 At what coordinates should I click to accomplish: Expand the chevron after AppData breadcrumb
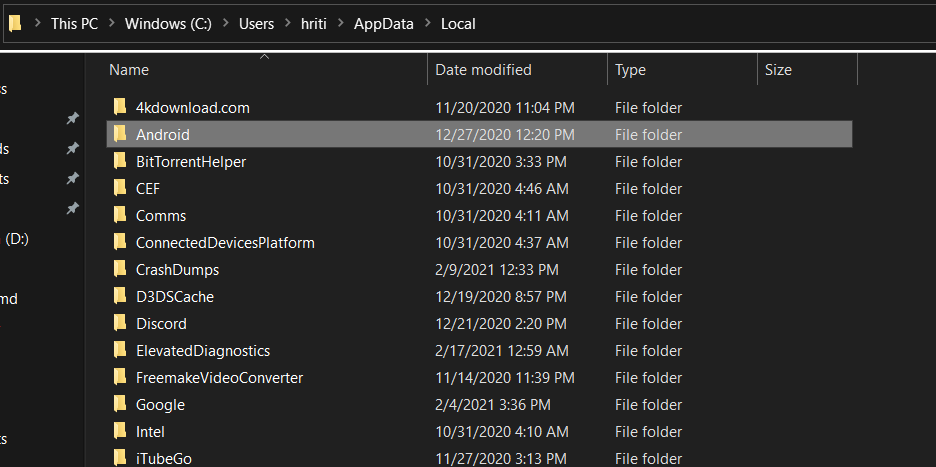click(427, 23)
